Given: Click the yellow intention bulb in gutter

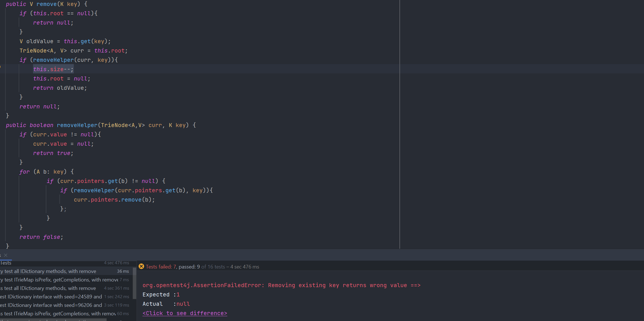Looking at the screenshot, I should pyautogui.click(x=0, y=67).
